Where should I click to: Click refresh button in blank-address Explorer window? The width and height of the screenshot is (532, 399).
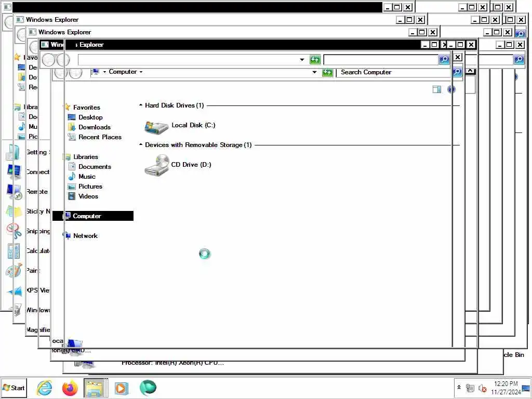coord(315,60)
